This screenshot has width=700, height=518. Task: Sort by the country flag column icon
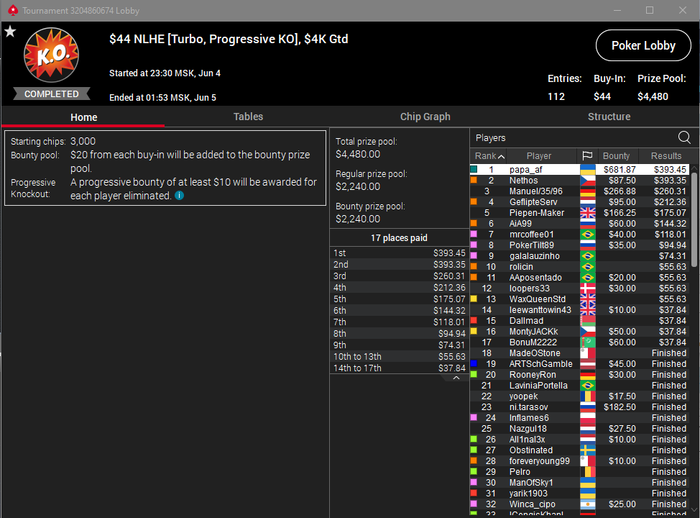point(587,156)
